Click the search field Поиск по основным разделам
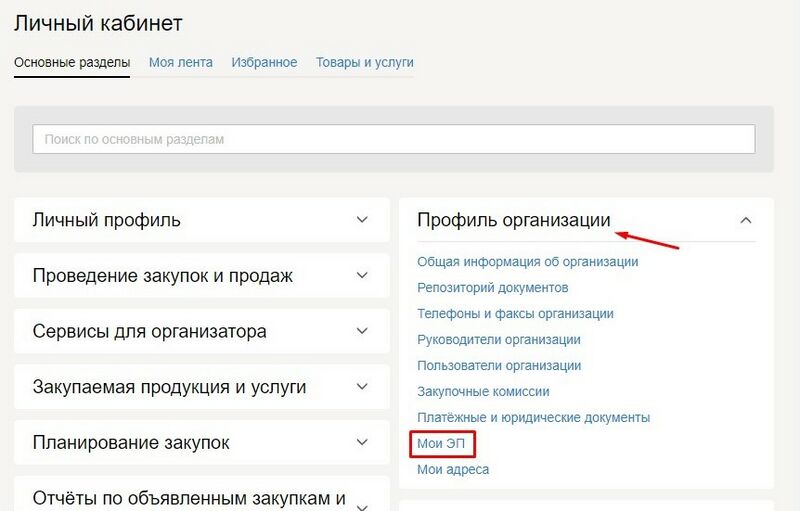This screenshot has height=511, width=800. pos(393,139)
